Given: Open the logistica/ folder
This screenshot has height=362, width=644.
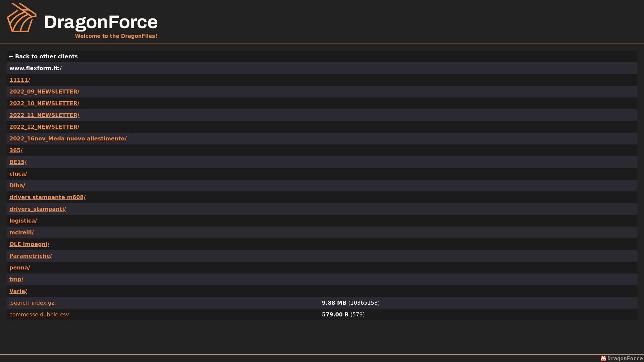Looking at the screenshot, I should [x=23, y=221].
